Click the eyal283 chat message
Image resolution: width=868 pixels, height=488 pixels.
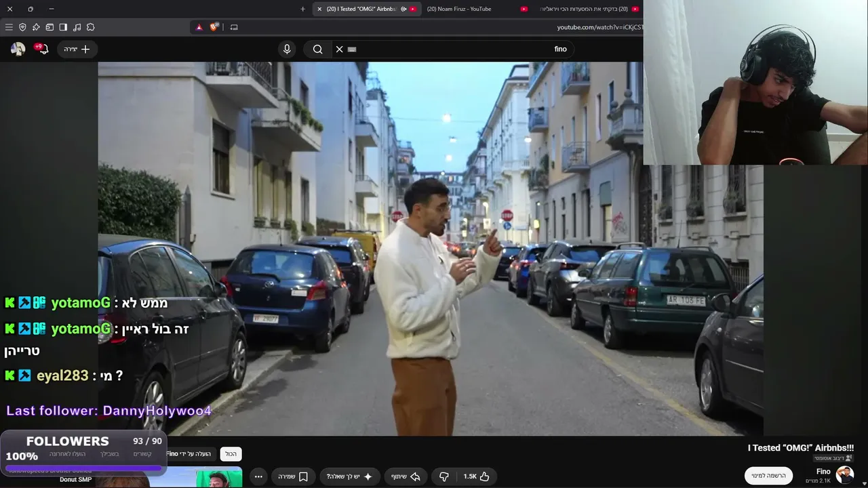[x=63, y=375]
